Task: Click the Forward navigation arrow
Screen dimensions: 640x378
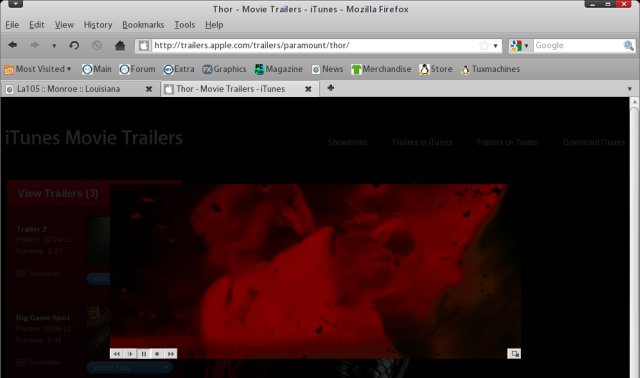Action: (35, 45)
